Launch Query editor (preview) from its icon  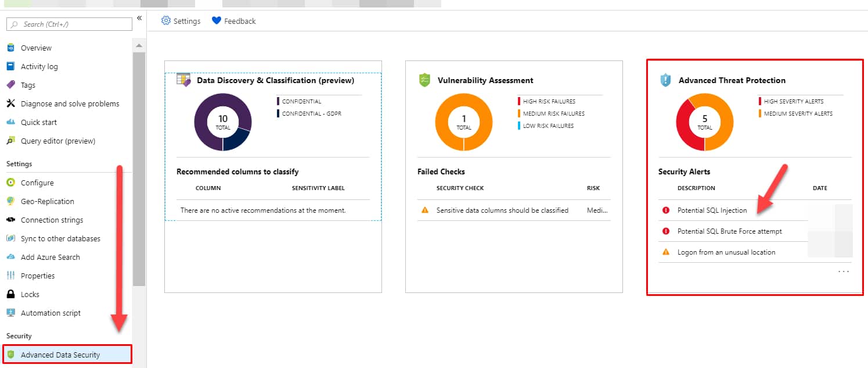12,140
